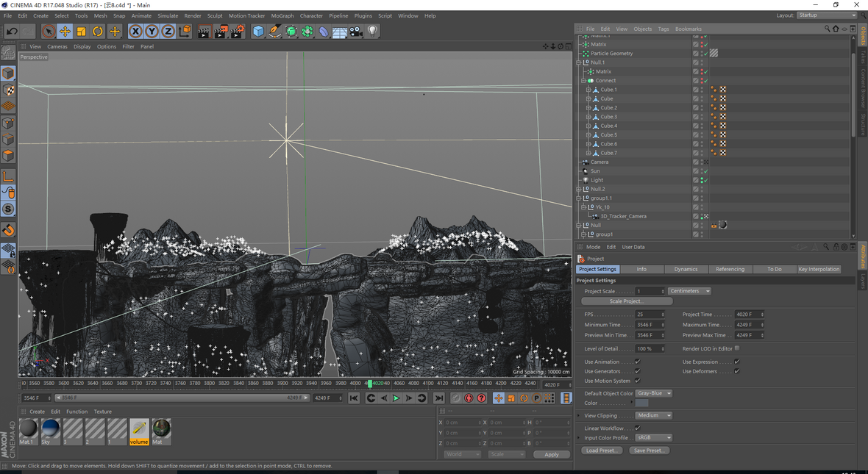The height and width of the screenshot is (474, 868).
Task: Activate the Rotate tool
Action: [x=98, y=31]
